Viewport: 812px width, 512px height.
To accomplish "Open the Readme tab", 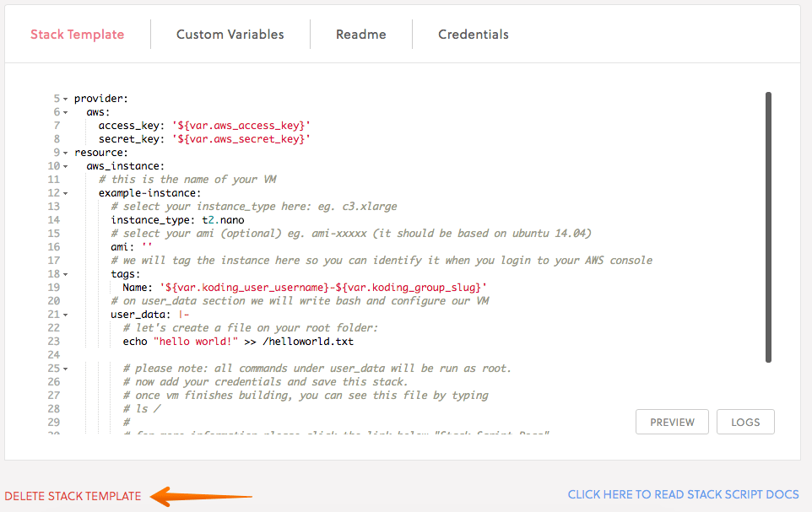I will click(x=361, y=35).
